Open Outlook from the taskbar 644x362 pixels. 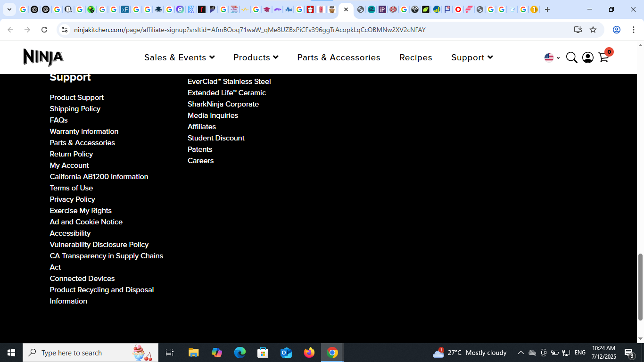(286, 353)
